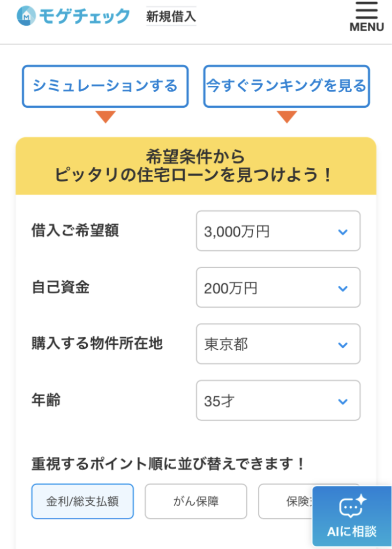Screen dimensions: 392x549
Task: Click chevron arrow in 借入ご希望額 field
Action: pyautogui.click(x=343, y=232)
